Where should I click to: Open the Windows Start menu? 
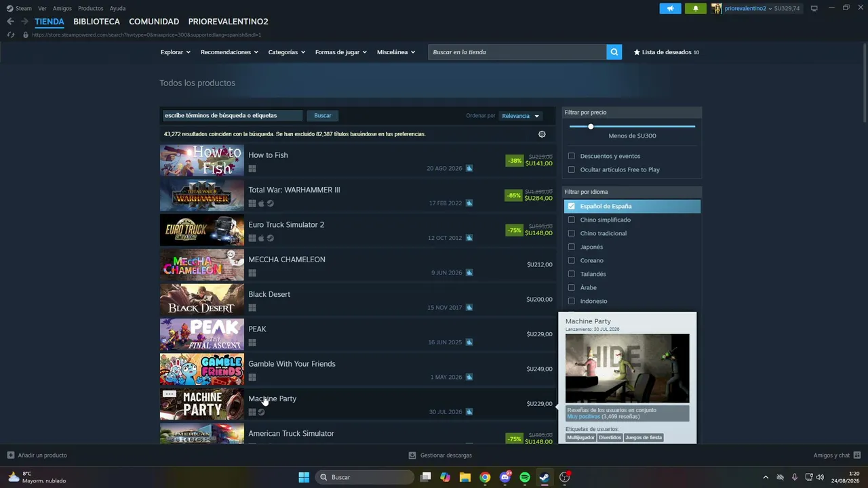[x=304, y=477]
